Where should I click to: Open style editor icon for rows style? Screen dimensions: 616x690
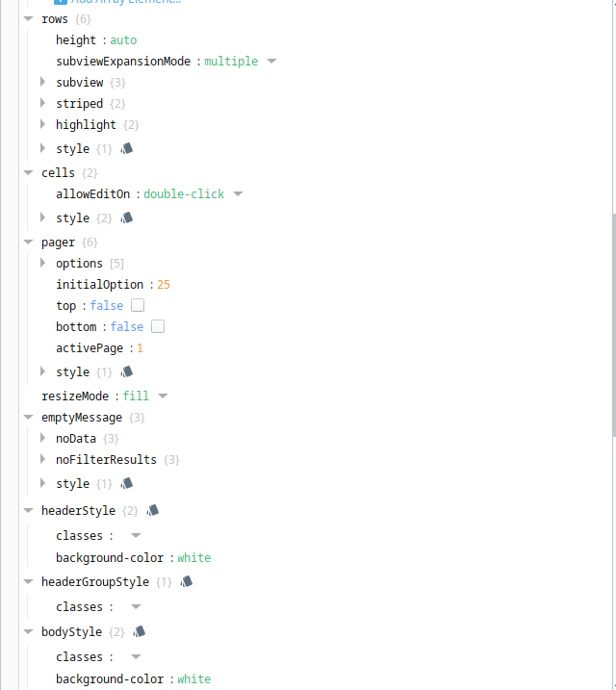[x=127, y=149]
